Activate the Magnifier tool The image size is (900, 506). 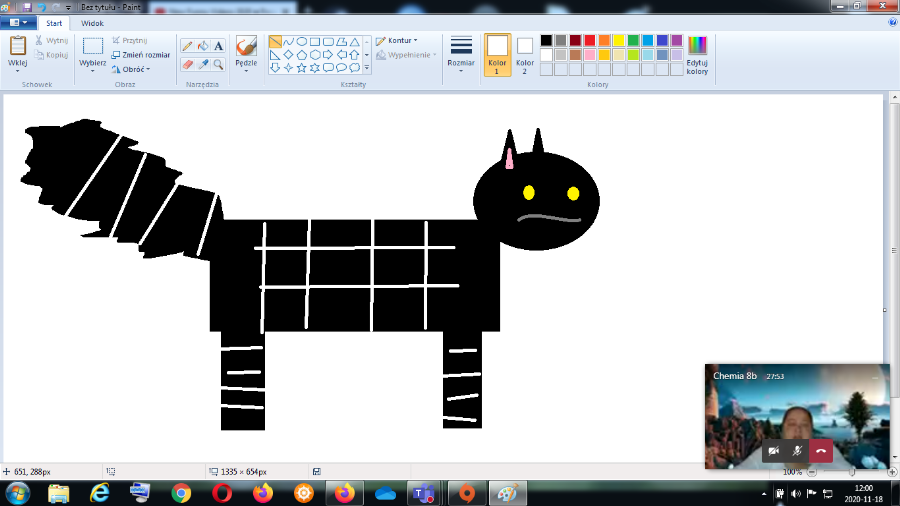218,64
